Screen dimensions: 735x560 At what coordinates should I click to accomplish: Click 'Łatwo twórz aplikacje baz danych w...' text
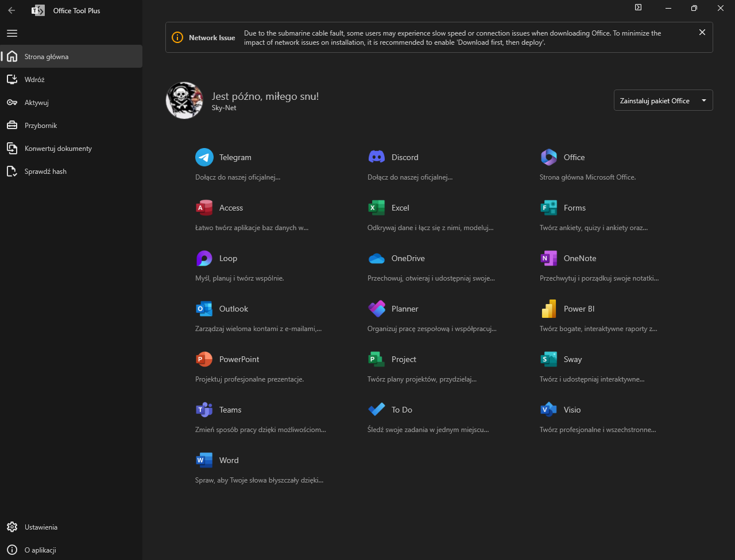coord(252,228)
